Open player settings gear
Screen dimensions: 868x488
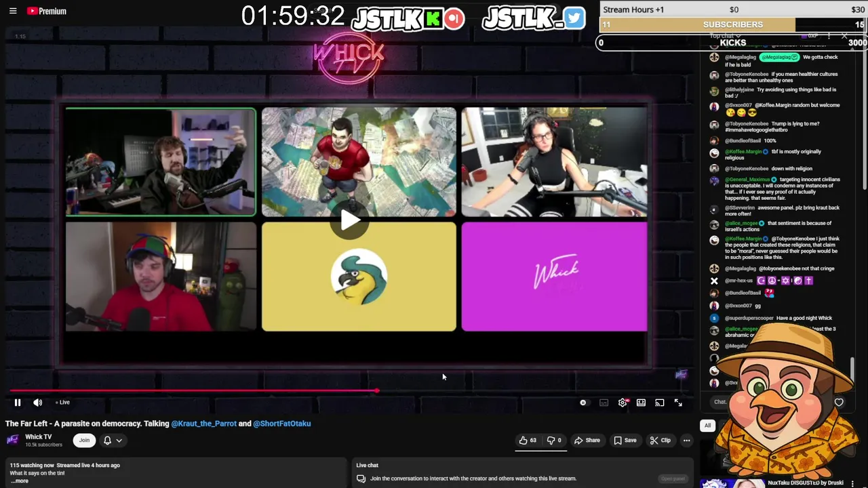click(623, 403)
